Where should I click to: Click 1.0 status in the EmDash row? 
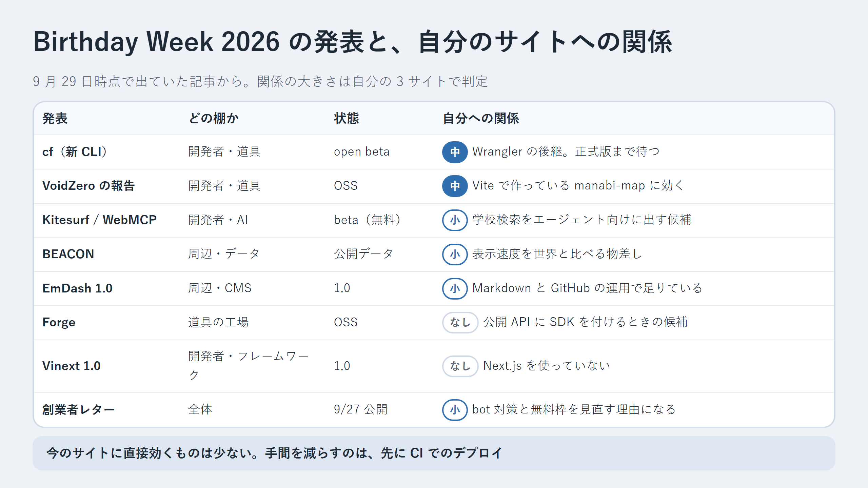click(x=342, y=288)
